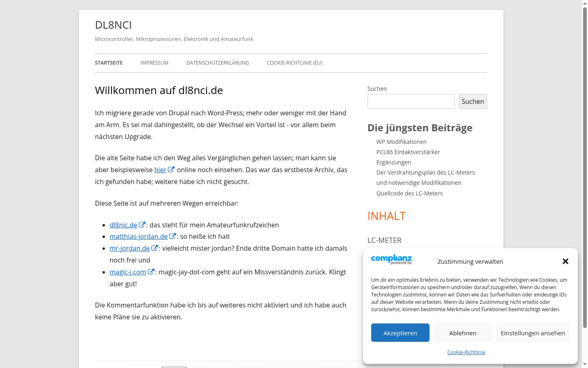
Task: Open 'Der Verdrahtungsplan des LC-Meters' post
Action: [x=425, y=177]
